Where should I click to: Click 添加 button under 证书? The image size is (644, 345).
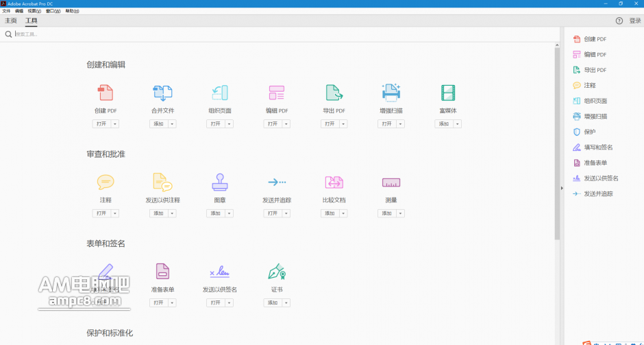coord(273,302)
